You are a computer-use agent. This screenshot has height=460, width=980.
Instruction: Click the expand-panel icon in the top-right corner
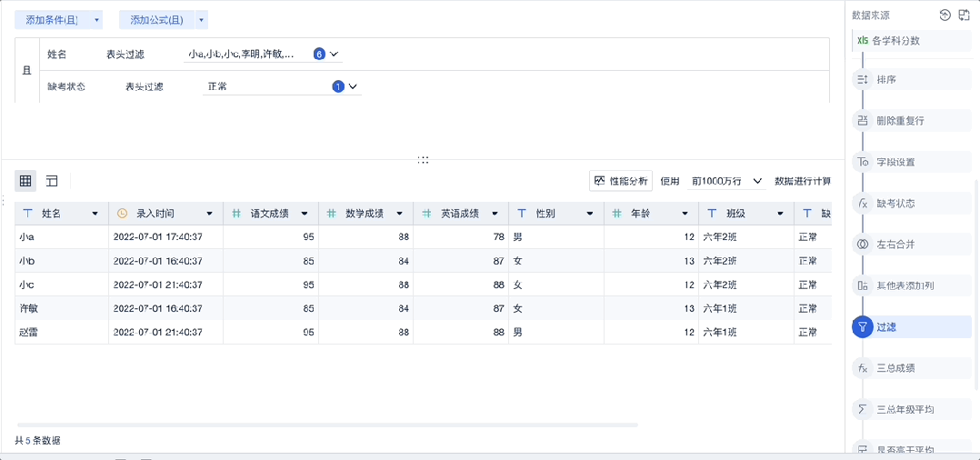click(965, 15)
